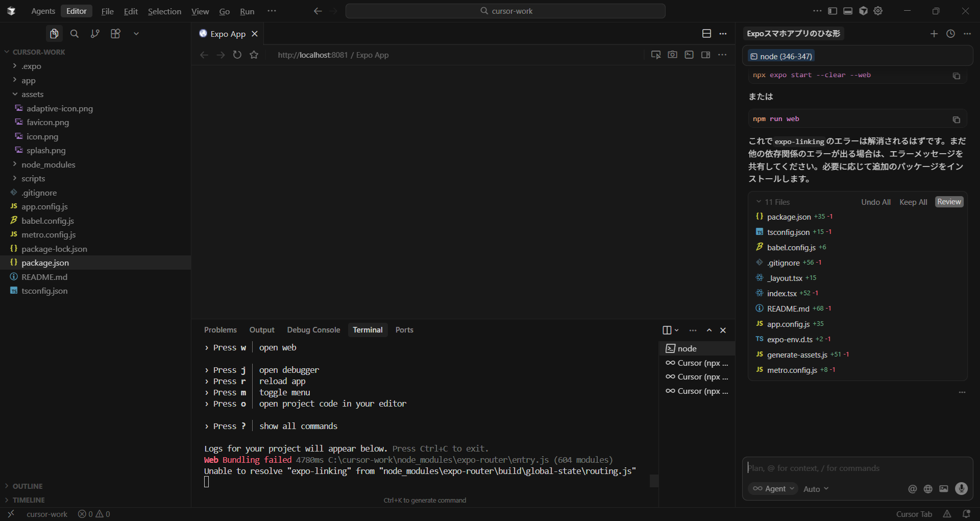Open chat history clock icon
Viewport: 980px width, 521px height.
[950, 34]
